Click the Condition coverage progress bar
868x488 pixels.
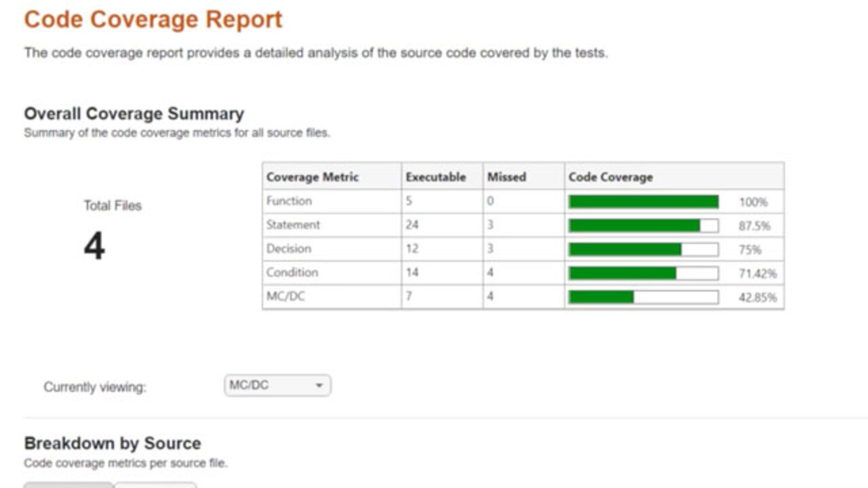pos(643,273)
